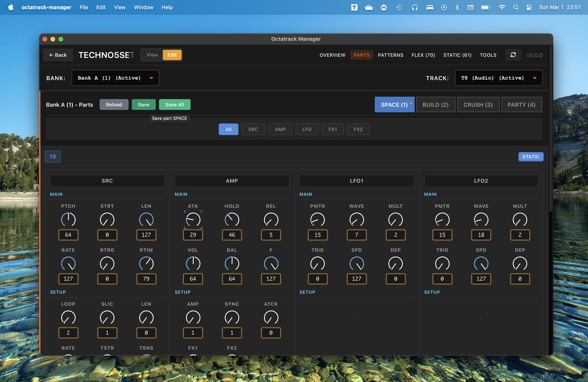
Task: Switch to Edit mode
Action: click(x=172, y=55)
